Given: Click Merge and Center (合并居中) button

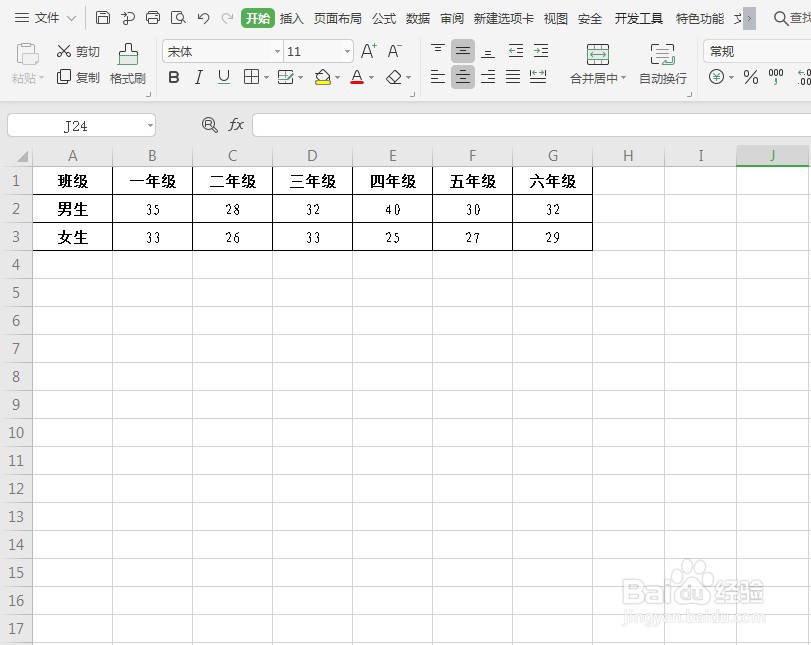Looking at the screenshot, I should (597, 64).
